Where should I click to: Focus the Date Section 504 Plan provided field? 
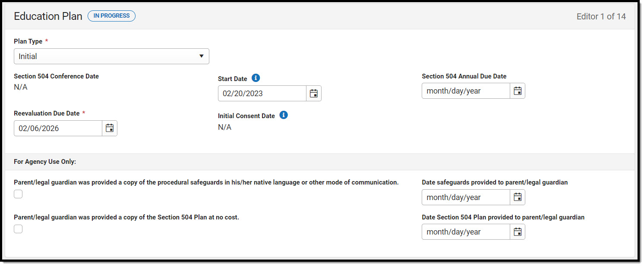466,232
